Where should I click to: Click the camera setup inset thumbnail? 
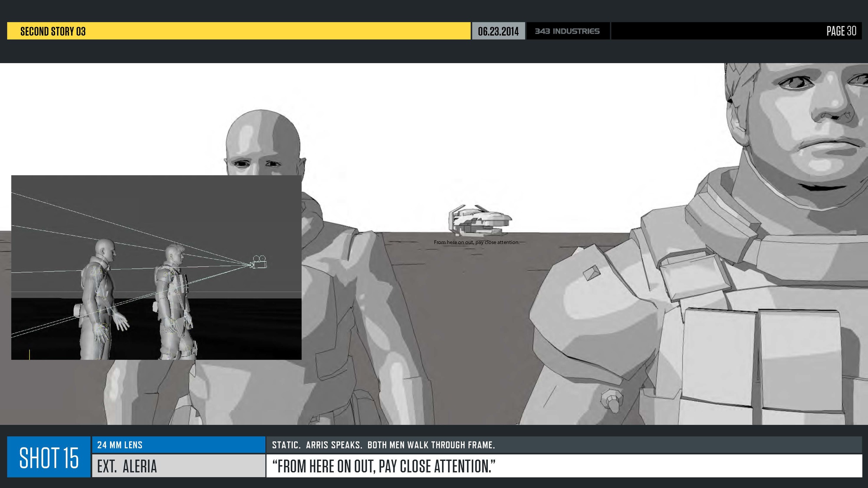156,267
